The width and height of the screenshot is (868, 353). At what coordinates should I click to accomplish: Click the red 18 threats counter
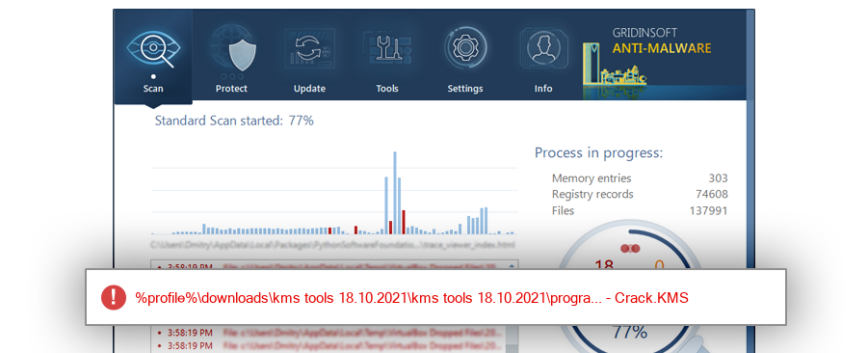pyautogui.click(x=603, y=265)
